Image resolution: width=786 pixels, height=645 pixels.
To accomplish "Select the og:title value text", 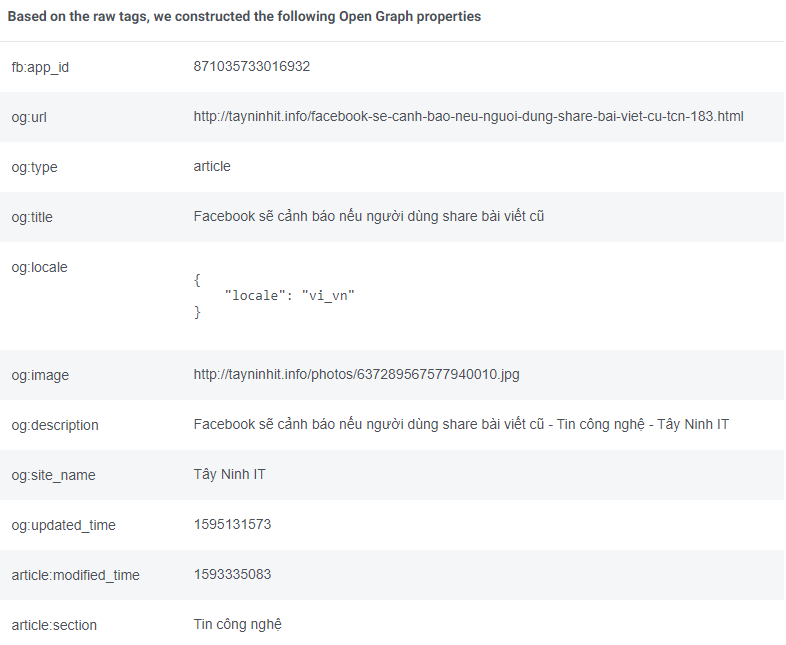I will 368,217.
